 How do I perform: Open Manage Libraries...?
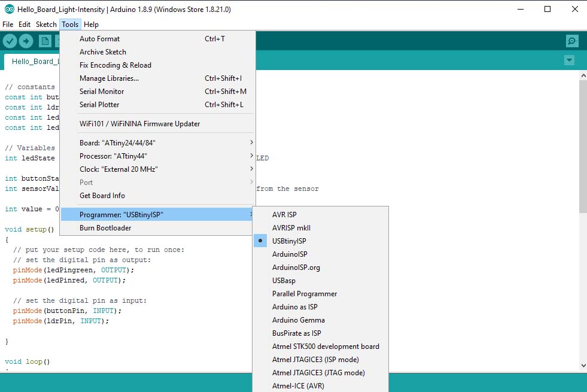point(157,78)
